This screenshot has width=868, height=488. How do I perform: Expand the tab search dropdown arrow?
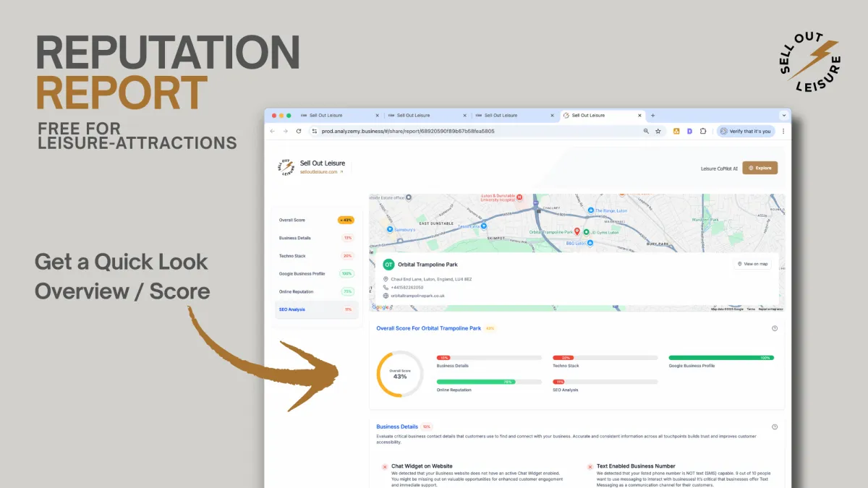pyautogui.click(x=783, y=115)
